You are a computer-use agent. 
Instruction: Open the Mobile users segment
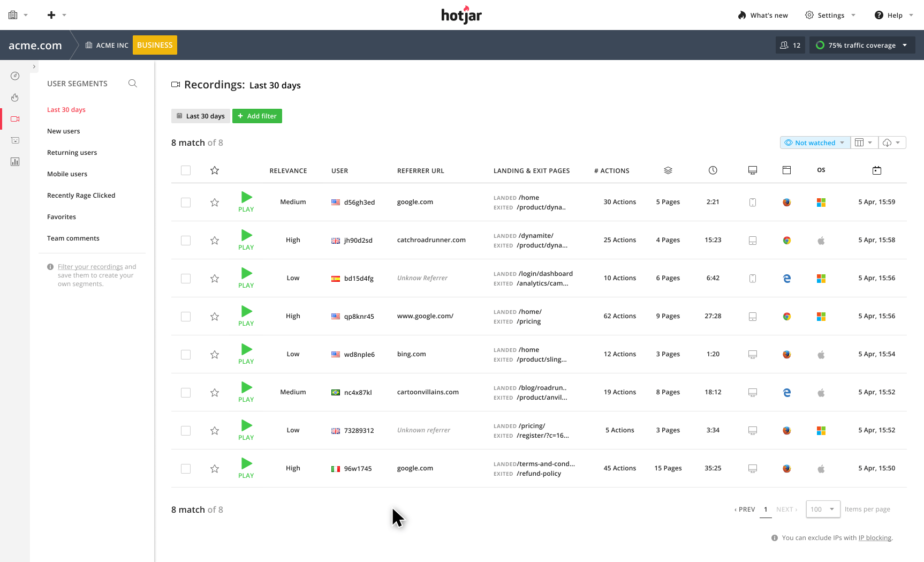(x=67, y=174)
